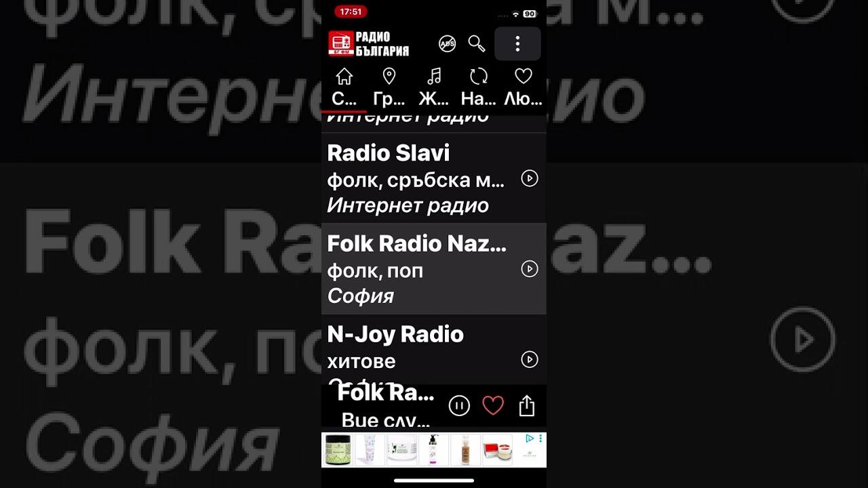This screenshot has width=868, height=488.
Task: Tap the Radio Bulgaria logo
Action: coord(368,43)
